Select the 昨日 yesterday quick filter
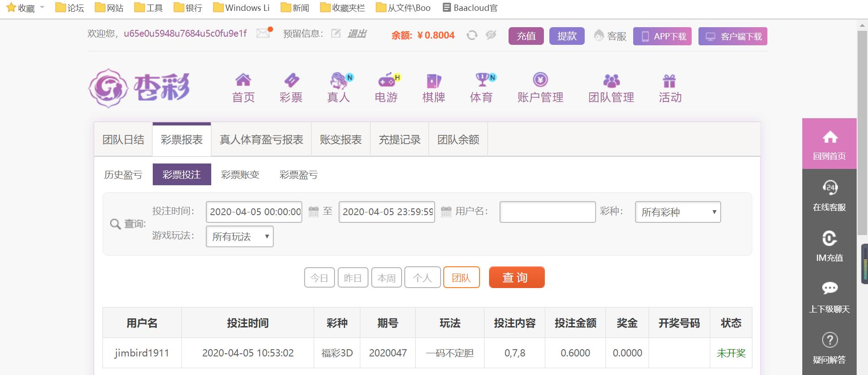 [x=353, y=278]
